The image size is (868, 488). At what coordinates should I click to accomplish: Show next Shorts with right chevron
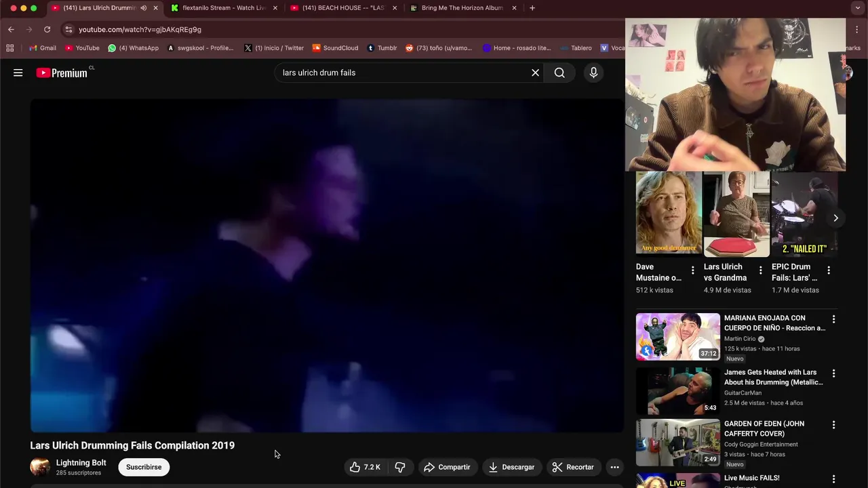click(x=835, y=218)
